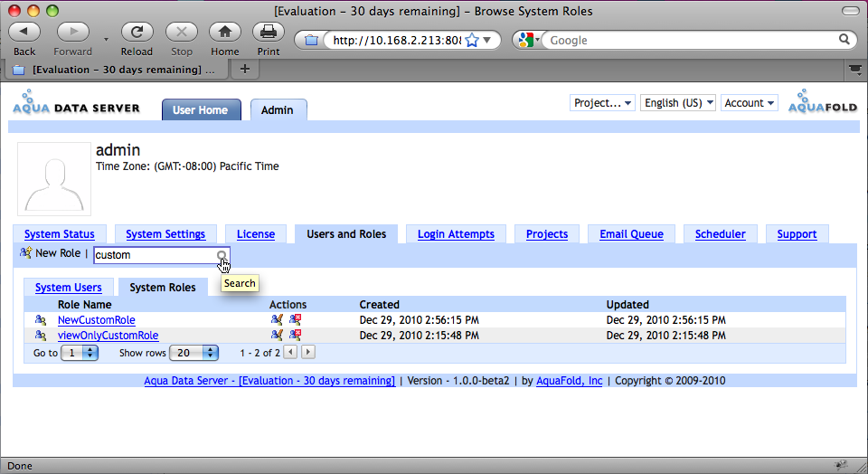868x474 pixels.
Task: Print the current page
Action: [x=269, y=33]
